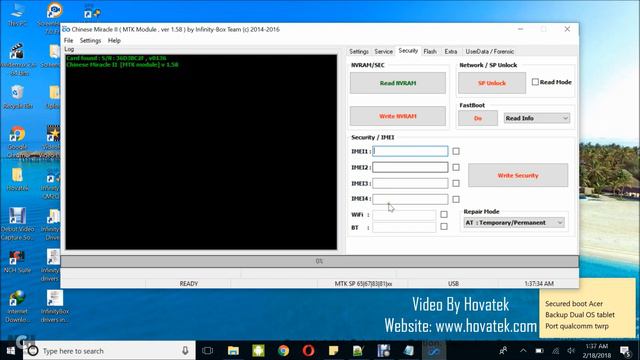This screenshot has height=360, width=640.
Task: Click USB status bar entry
Action: point(453,284)
